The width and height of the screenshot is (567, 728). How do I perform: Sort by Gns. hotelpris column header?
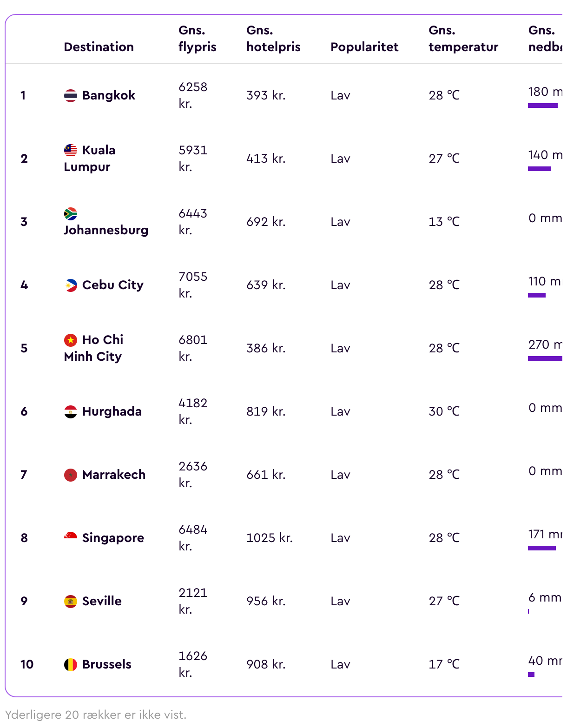273,39
